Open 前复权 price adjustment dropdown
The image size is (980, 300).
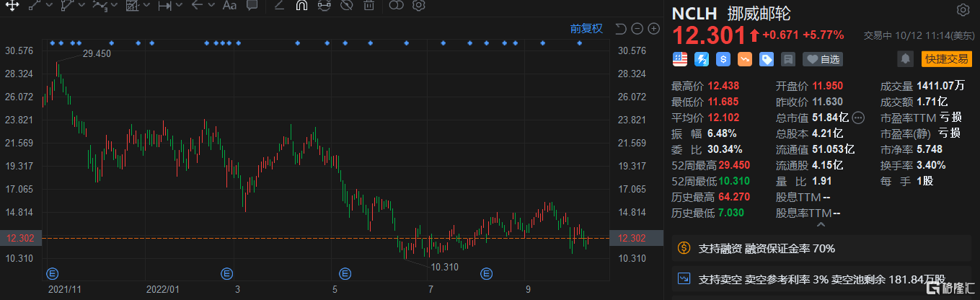586,29
